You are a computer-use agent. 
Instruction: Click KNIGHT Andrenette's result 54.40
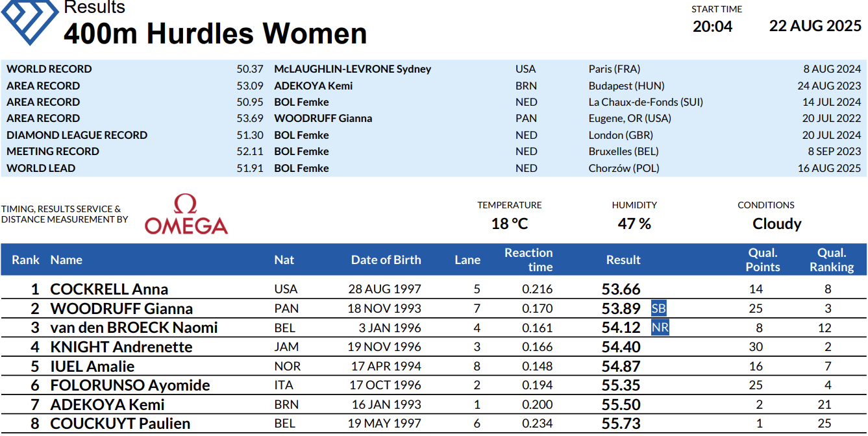click(621, 347)
